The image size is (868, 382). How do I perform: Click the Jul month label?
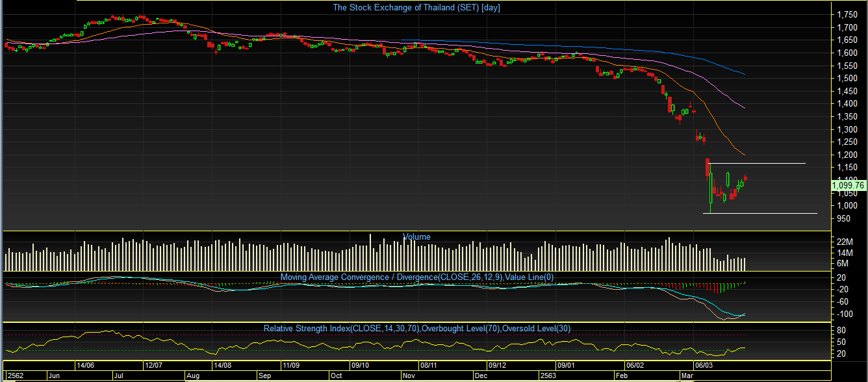coord(119,376)
